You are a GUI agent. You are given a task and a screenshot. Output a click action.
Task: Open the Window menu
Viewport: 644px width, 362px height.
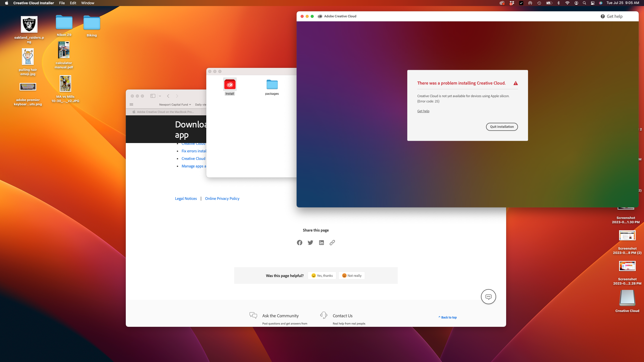pos(88,3)
